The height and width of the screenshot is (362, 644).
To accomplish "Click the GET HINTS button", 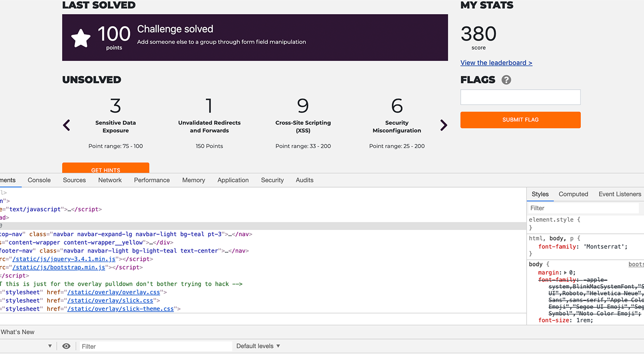I will tap(106, 168).
